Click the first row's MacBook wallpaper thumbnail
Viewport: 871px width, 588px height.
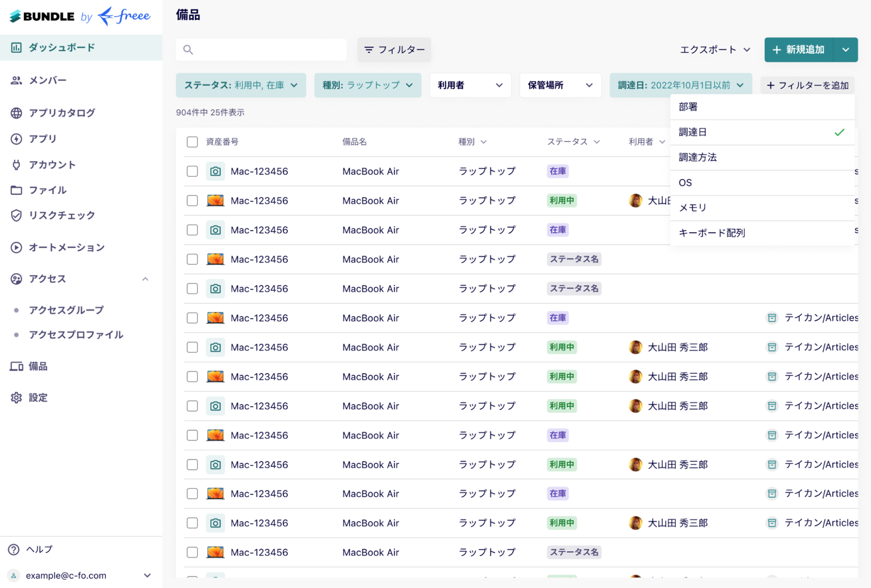[215, 200]
